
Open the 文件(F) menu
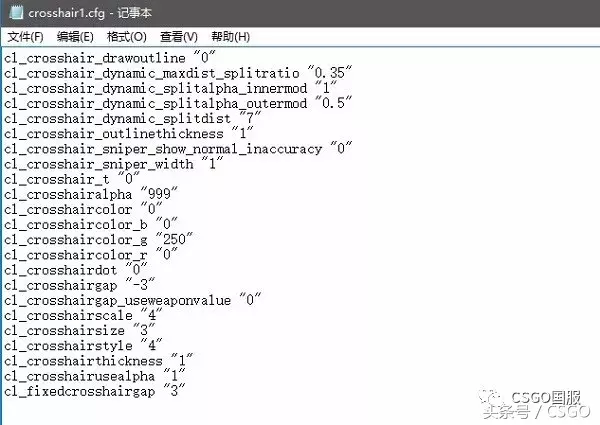(x=25, y=37)
